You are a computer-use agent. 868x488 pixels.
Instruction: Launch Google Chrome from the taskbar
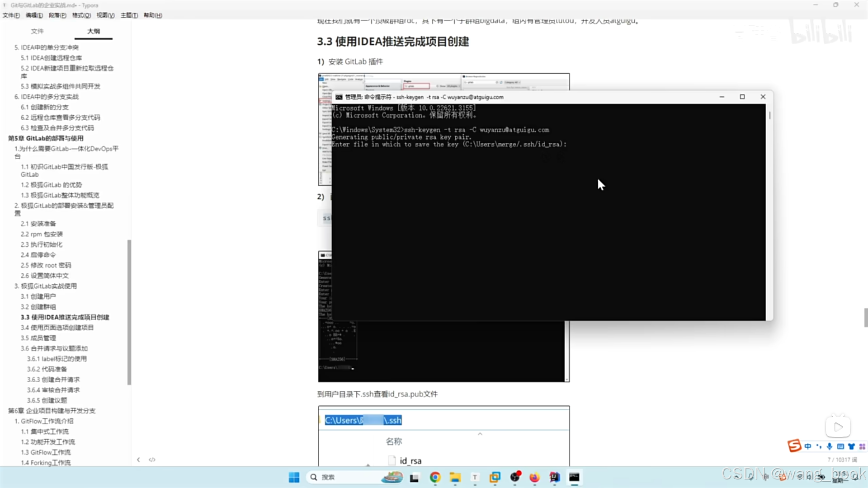[435, 477]
